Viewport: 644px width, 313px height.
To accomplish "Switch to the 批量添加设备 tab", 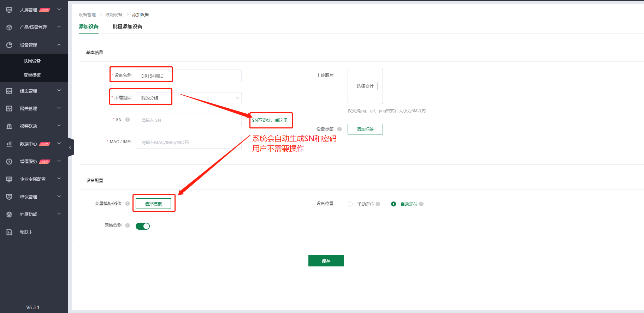I will tap(127, 26).
